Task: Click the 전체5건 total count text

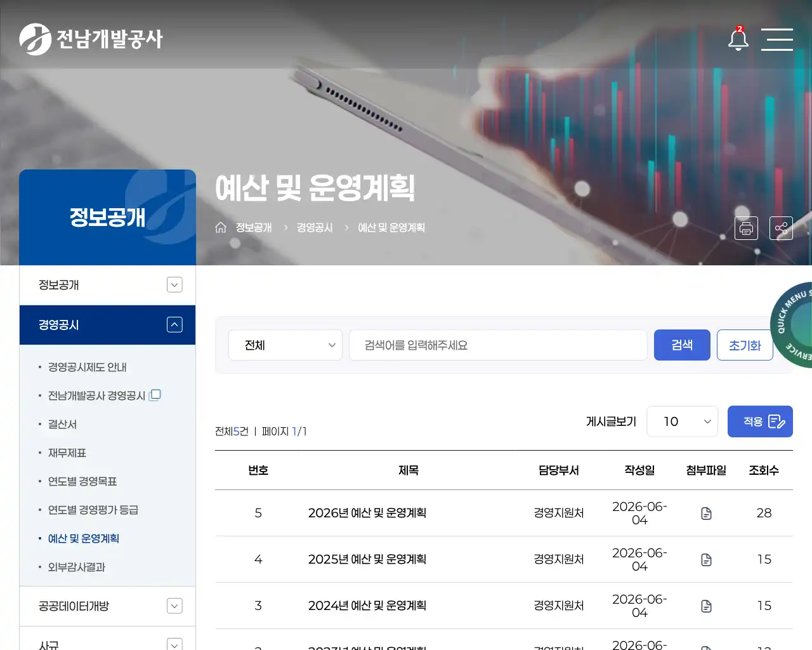Action: [232, 432]
